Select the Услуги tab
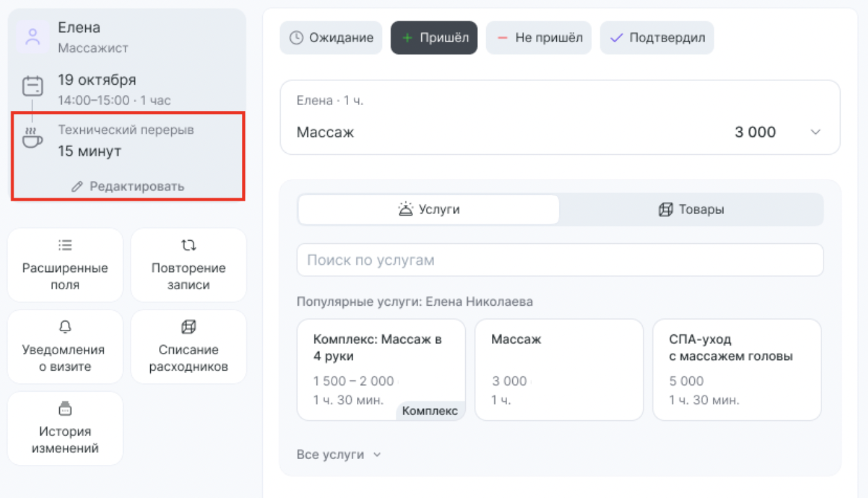Screen dimensions: 868x498 [429, 210]
